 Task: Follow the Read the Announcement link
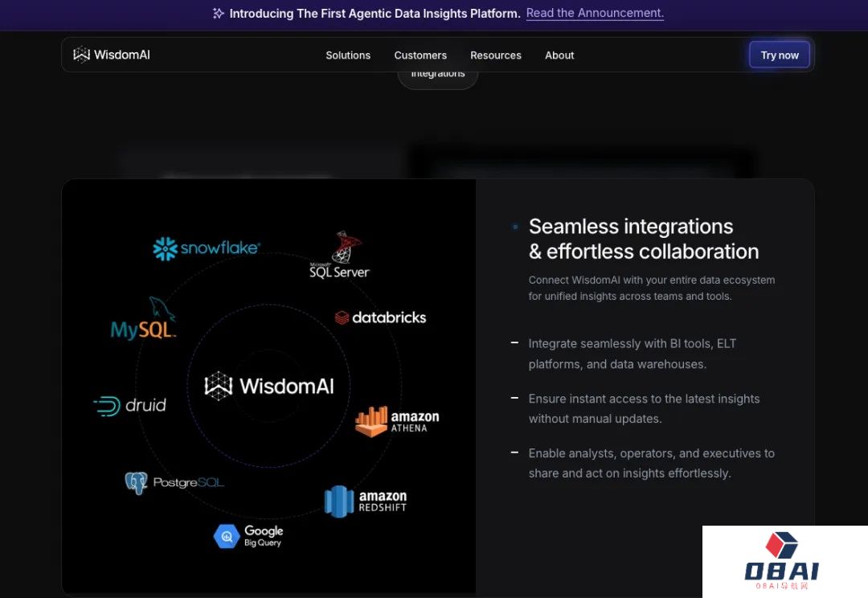[595, 14]
